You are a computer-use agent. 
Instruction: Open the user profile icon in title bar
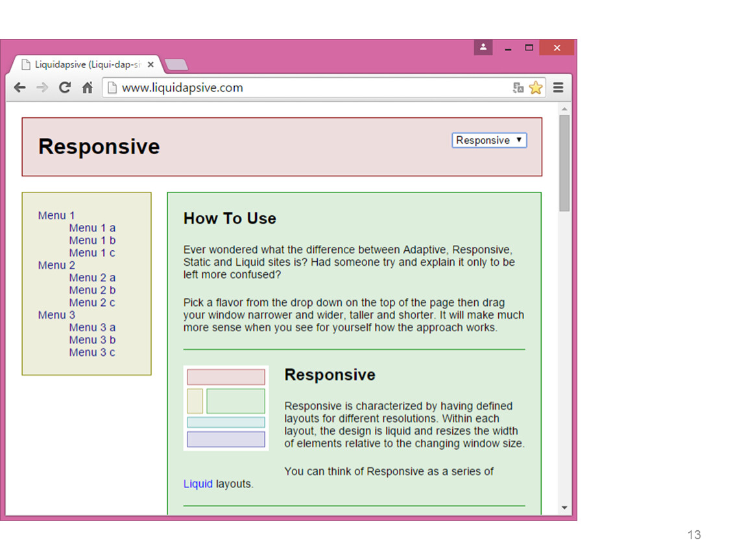(x=483, y=47)
